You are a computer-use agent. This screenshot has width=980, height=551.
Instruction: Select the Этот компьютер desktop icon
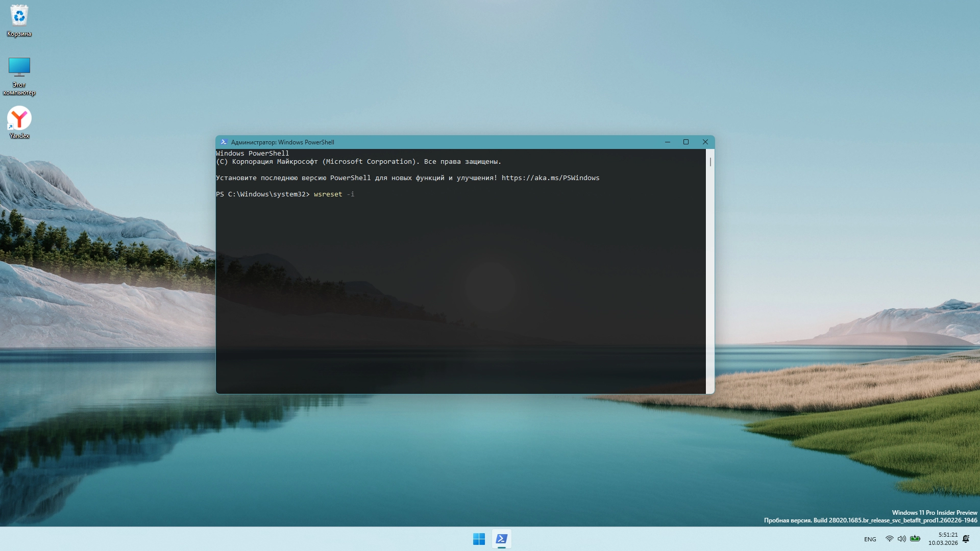click(19, 67)
